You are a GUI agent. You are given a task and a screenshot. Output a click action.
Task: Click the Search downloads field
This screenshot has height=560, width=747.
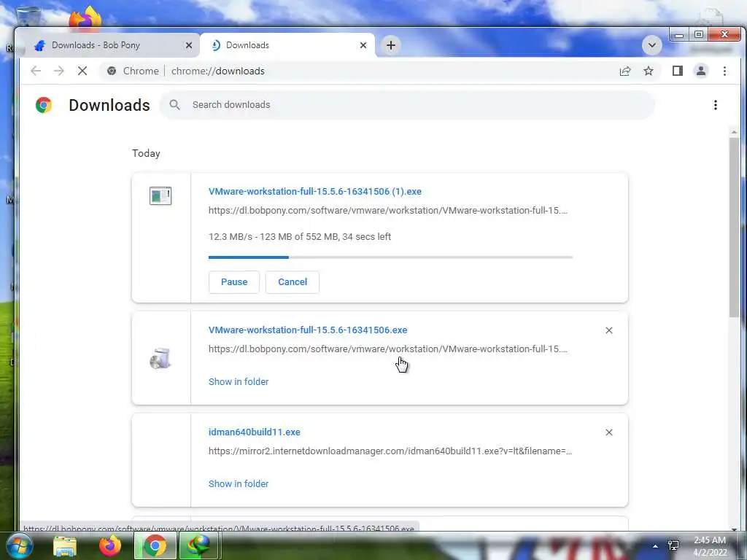pos(407,105)
